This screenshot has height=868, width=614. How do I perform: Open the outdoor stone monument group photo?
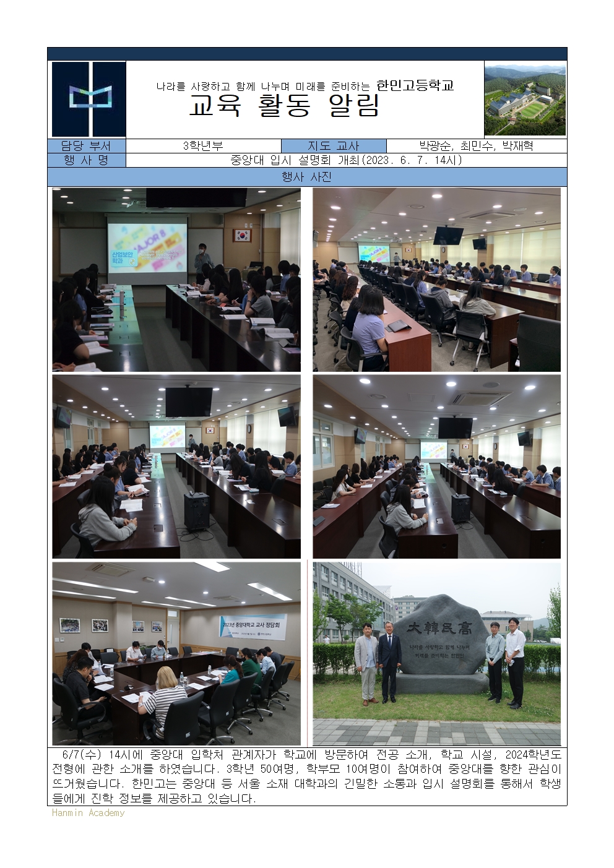click(x=436, y=653)
